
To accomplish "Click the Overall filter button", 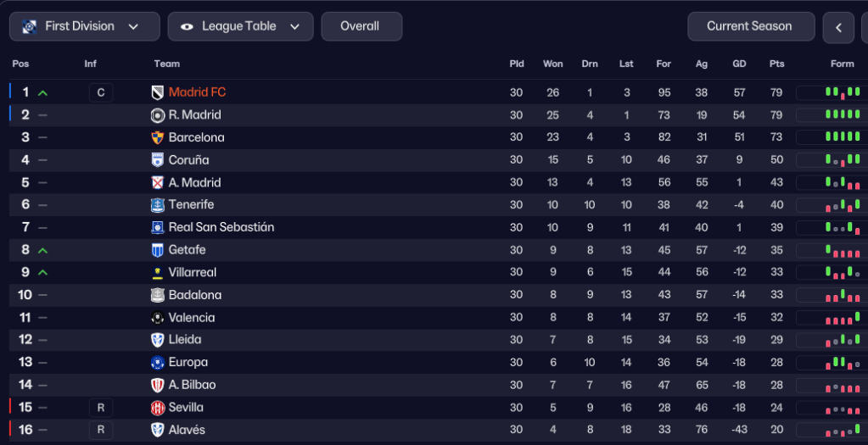I will pos(361,26).
